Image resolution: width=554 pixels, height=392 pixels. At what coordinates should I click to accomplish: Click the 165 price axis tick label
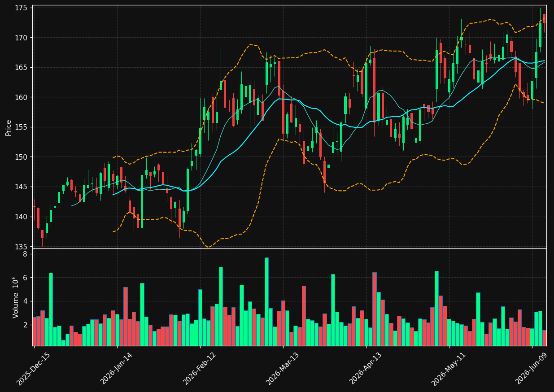point(21,68)
